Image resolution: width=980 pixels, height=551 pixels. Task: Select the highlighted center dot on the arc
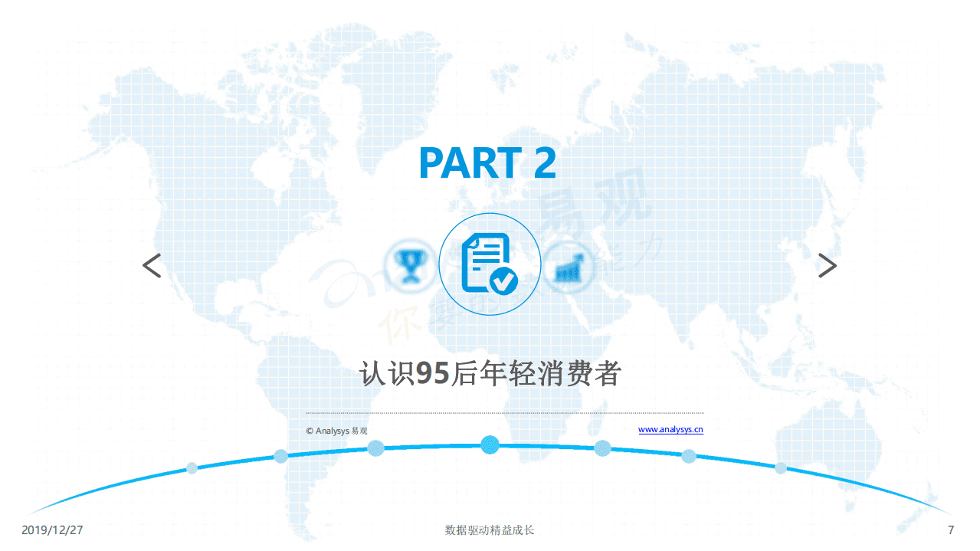[489, 444]
